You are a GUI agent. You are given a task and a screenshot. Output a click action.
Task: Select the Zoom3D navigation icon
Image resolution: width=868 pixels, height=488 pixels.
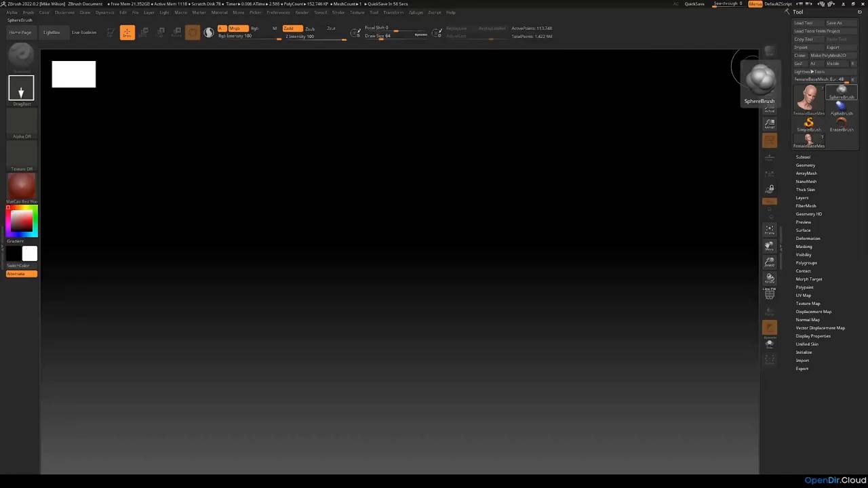coord(770,262)
